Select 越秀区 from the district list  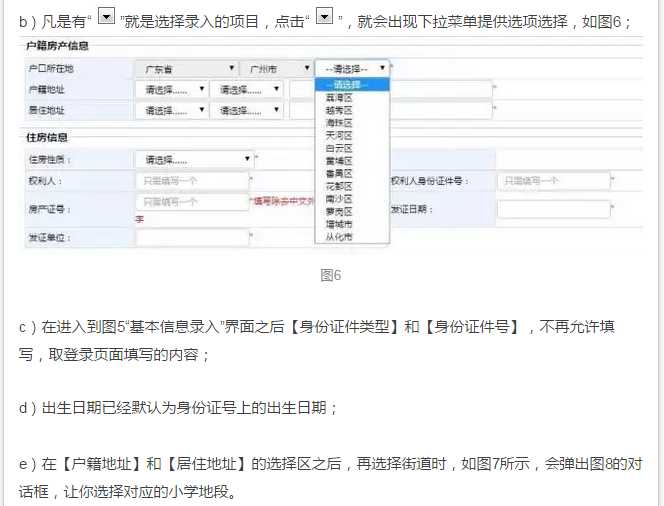coord(340,110)
